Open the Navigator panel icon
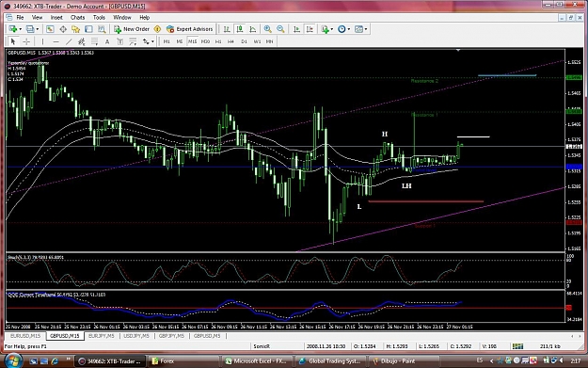The height and width of the screenshot is (368, 588). [x=76, y=29]
